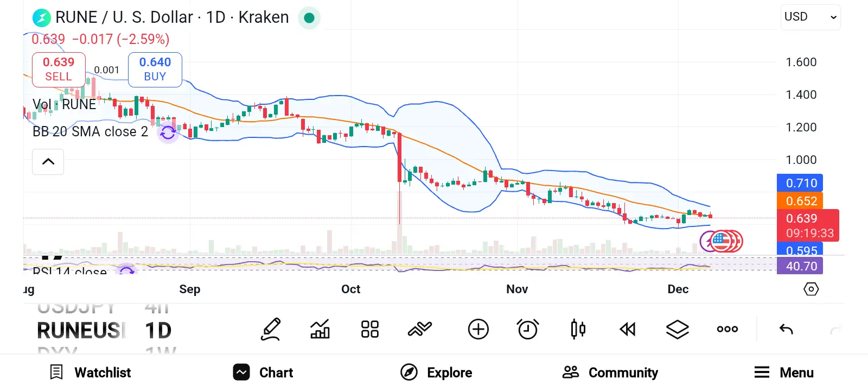
Task: Open chart settings hexagon icon
Action: (x=811, y=289)
